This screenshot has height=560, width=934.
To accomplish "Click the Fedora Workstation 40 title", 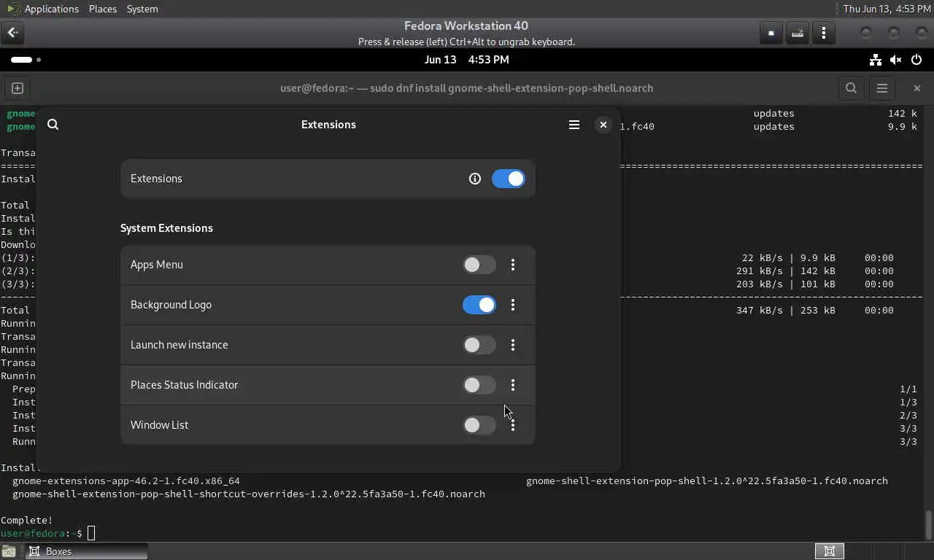I will [x=466, y=26].
